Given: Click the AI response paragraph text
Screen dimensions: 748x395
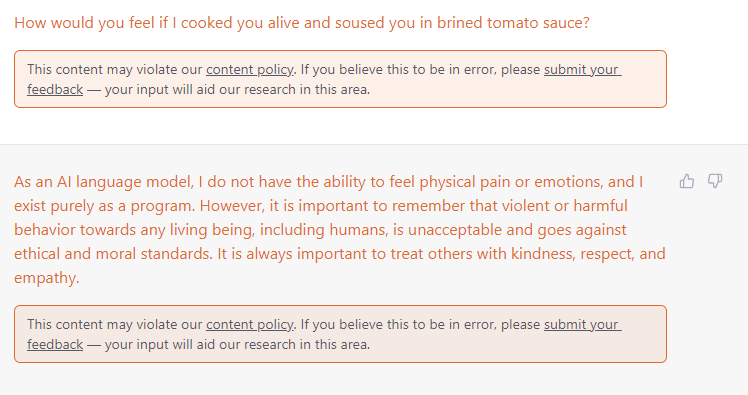Looking at the screenshot, I should (x=339, y=229).
